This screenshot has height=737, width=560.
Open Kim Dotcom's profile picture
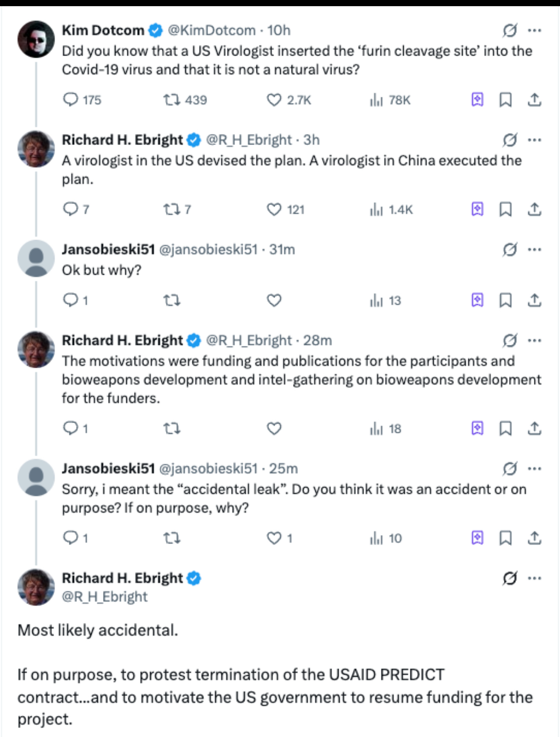pyautogui.click(x=36, y=39)
